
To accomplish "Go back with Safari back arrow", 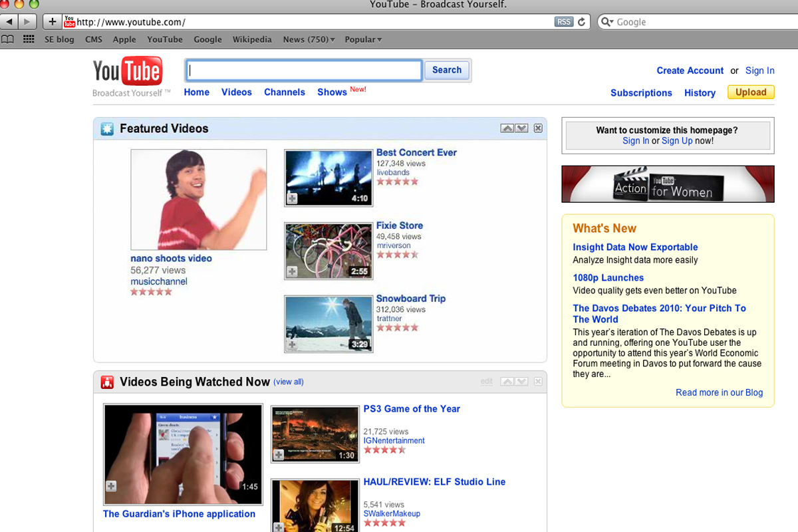I will pos(10,22).
